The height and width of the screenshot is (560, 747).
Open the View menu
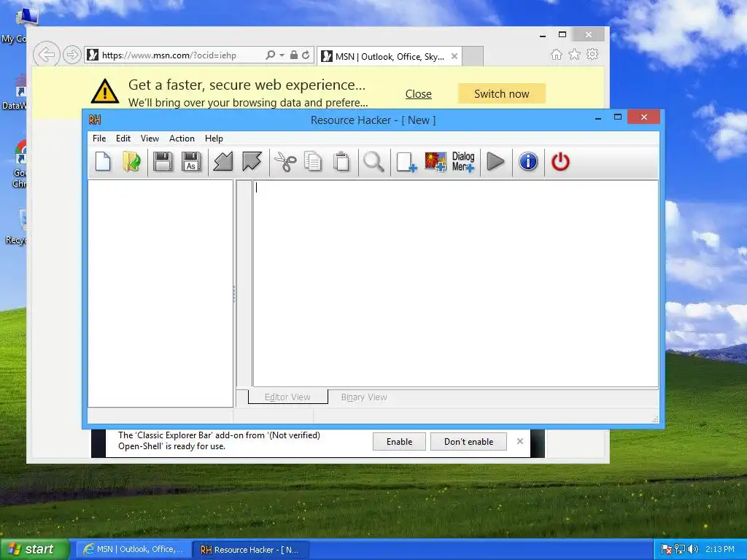click(x=150, y=138)
